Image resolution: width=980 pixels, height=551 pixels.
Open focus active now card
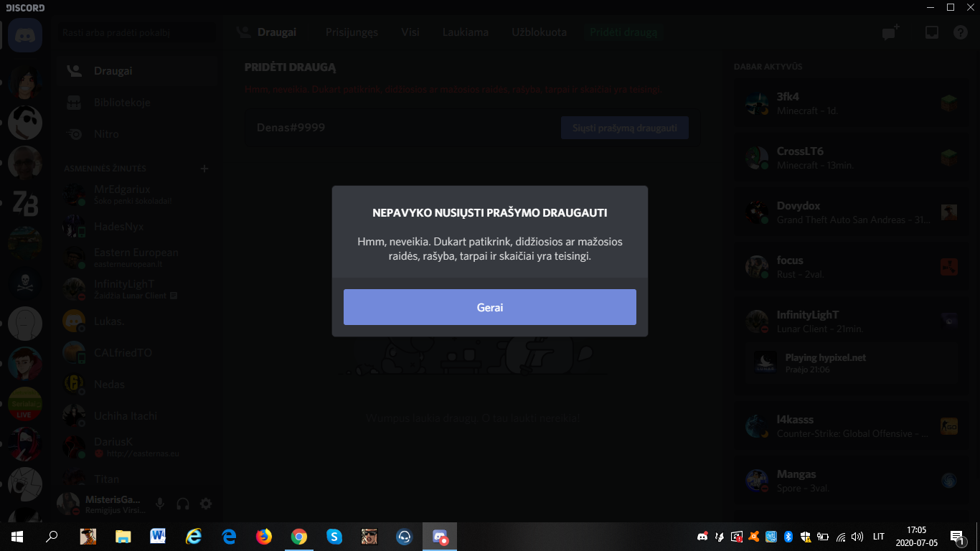point(851,268)
